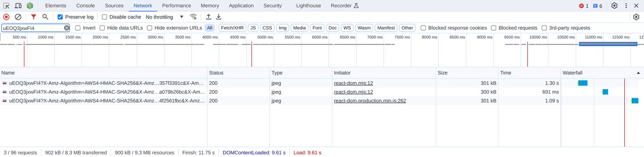Sort requests by Status column

pyautogui.click(x=238, y=73)
